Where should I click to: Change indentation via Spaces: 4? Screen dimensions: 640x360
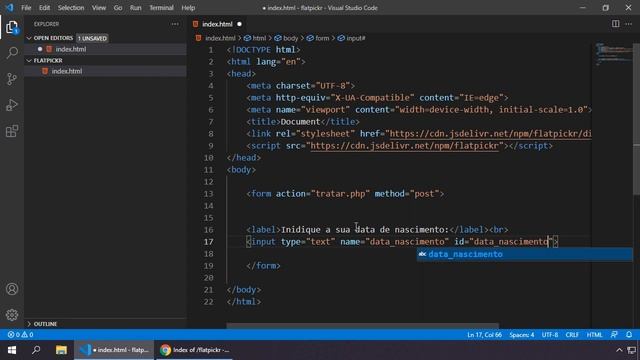pyautogui.click(x=522, y=335)
